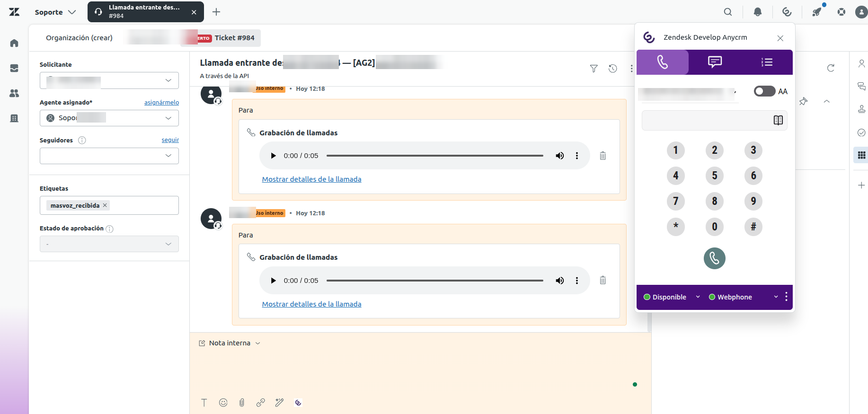The width and height of the screenshot is (868, 414).
Task: Open the Customers icon in left sidebar
Action: click(14, 93)
